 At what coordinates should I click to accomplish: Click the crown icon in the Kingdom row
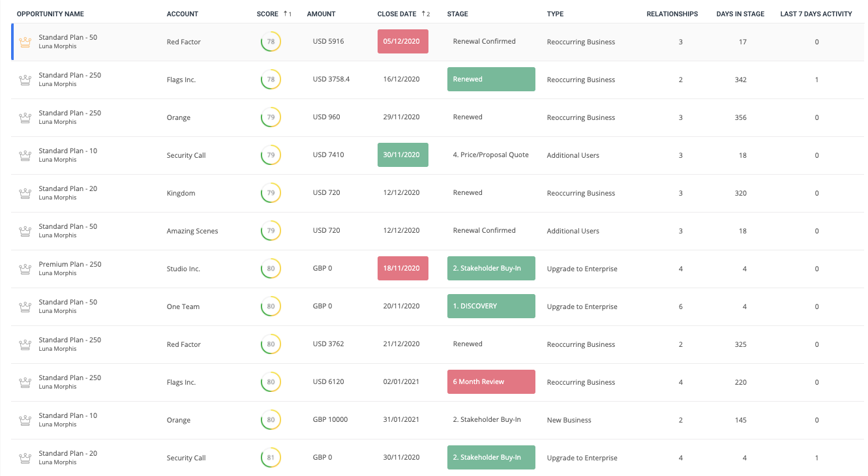25,194
